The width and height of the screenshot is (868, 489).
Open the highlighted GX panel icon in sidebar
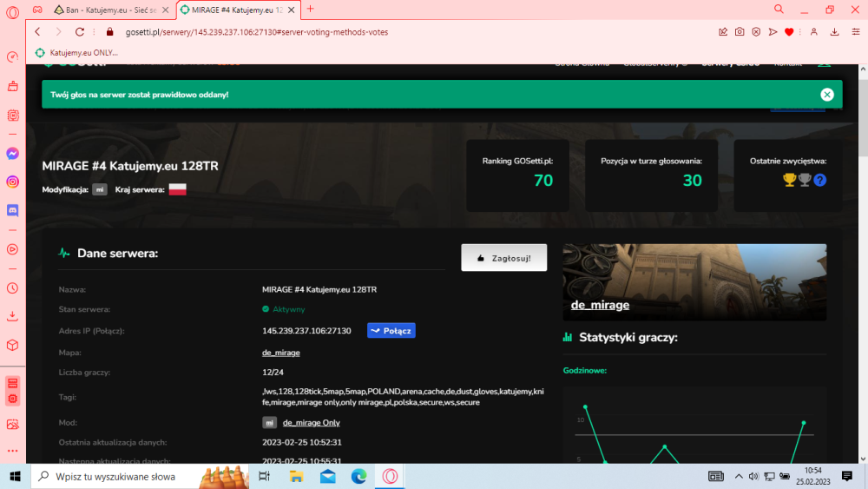point(13,391)
